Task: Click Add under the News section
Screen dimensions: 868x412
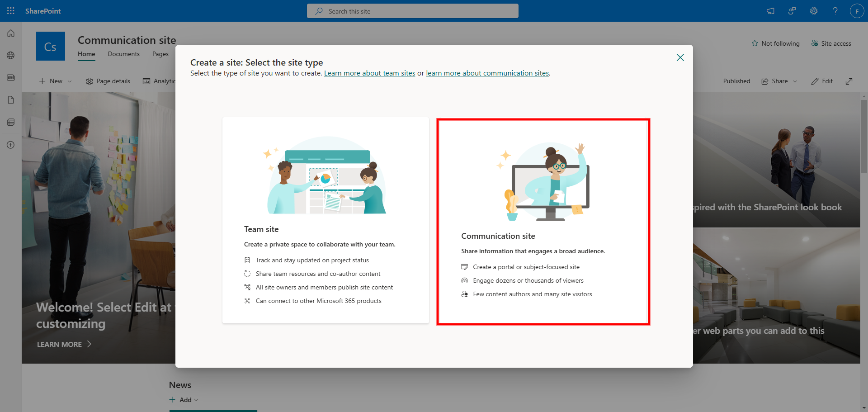Action: click(x=180, y=400)
